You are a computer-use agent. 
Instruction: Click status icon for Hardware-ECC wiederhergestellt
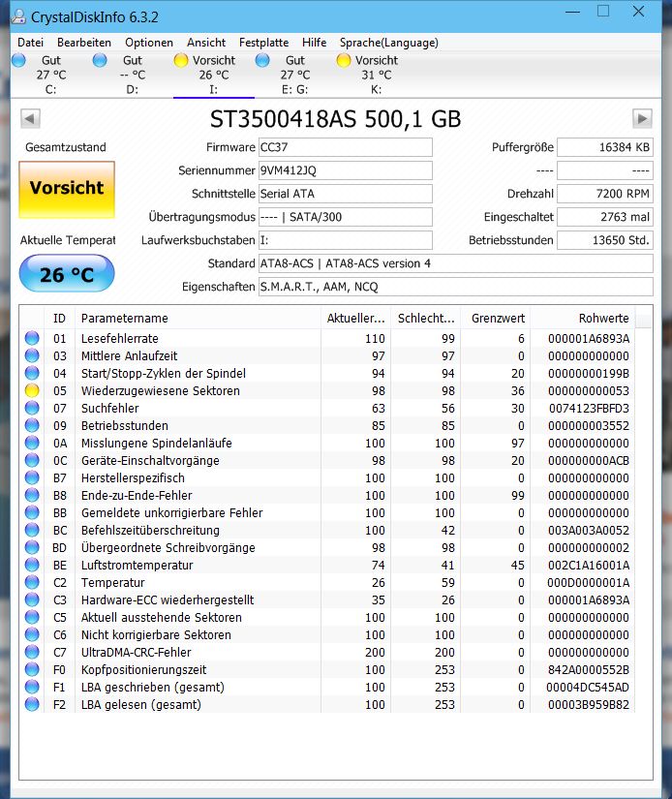32,599
